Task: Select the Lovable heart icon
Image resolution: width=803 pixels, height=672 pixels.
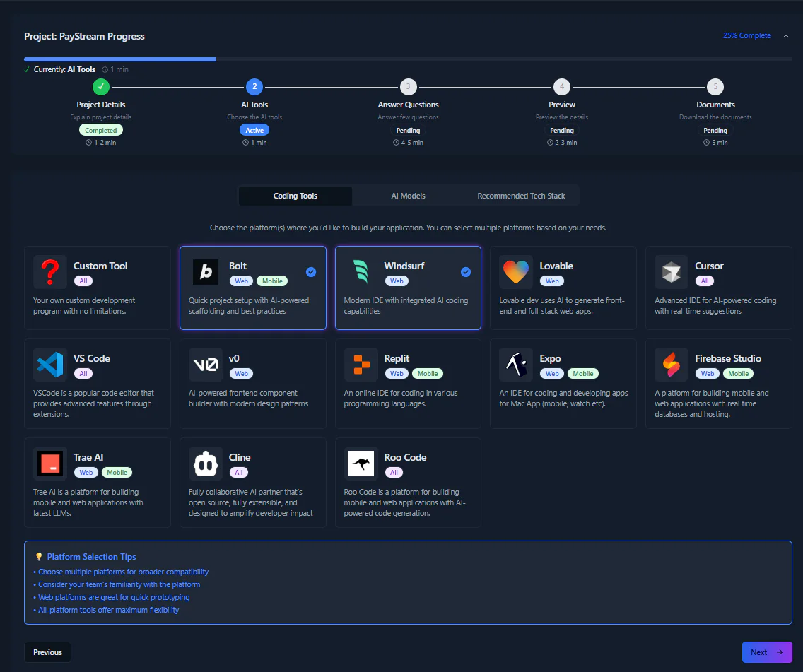Action: (515, 271)
